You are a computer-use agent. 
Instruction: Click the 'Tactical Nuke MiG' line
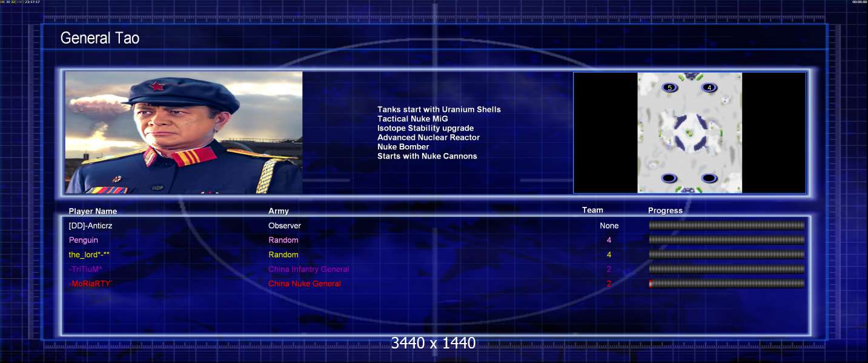412,119
